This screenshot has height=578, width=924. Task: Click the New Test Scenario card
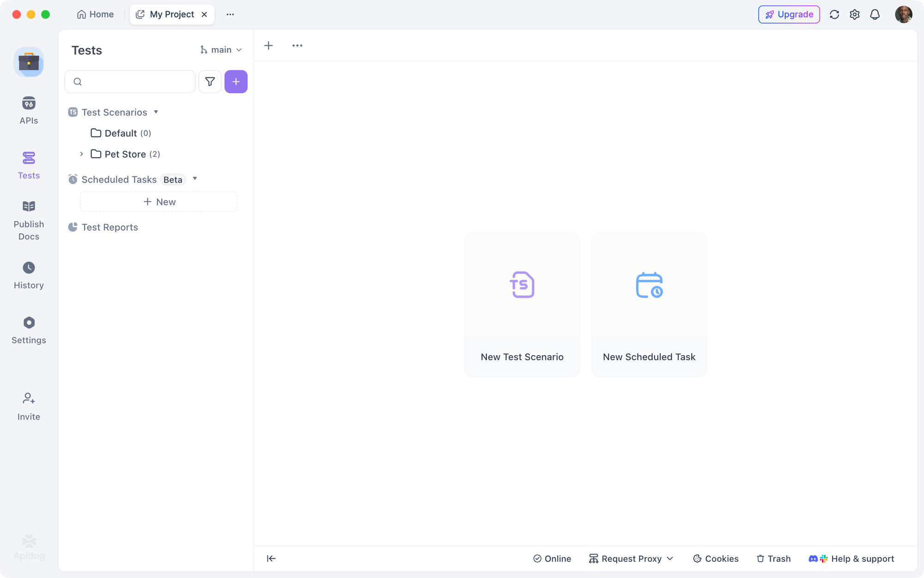pyautogui.click(x=522, y=305)
